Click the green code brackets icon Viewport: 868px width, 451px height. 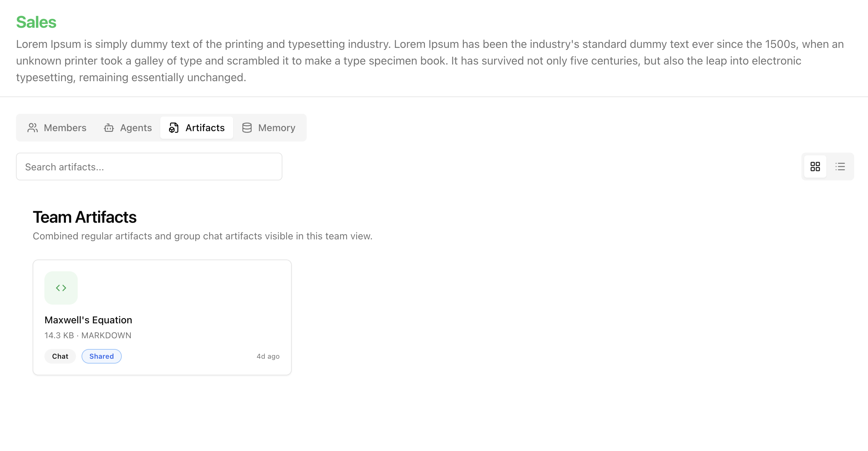(61, 288)
